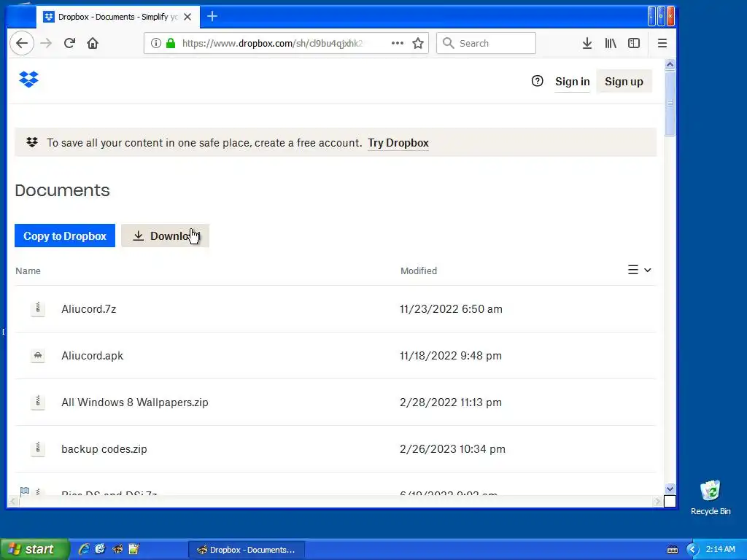Select the Dropbox - Documents tab
Image resolution: width=747 pixels, height=560 pixels.
tap(117, 17)
